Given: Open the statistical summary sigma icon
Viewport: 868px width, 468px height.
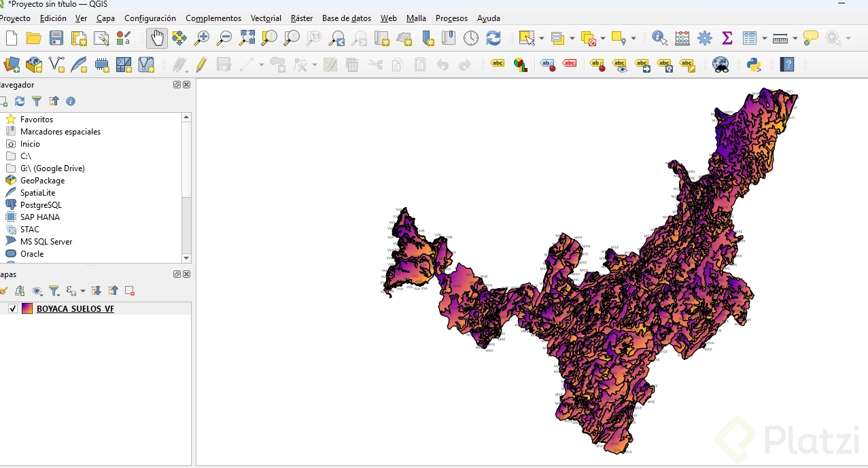Looking at the screenshot, I should point(727,38).
